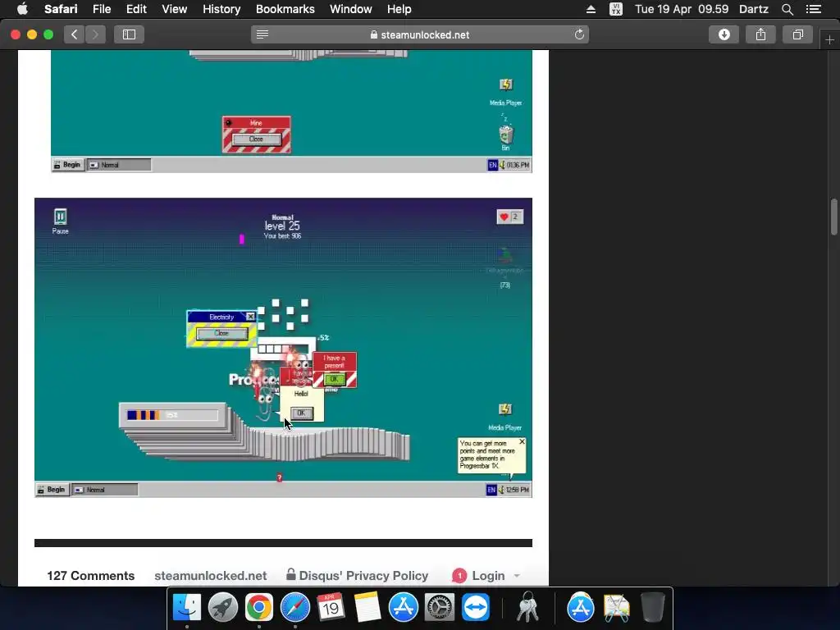Open the Help menu
This screenshot has width=840, height=630.
(399, 9)
